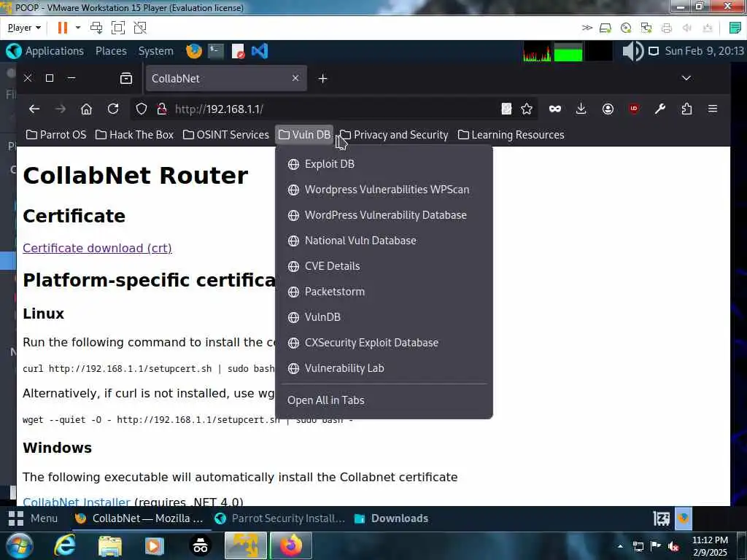Image resolution: width=747 pixels, height=560 pixels.
Task: Expand VMware device toolbar chevrons
Action: pyautogui.click(x=587, y=28)
